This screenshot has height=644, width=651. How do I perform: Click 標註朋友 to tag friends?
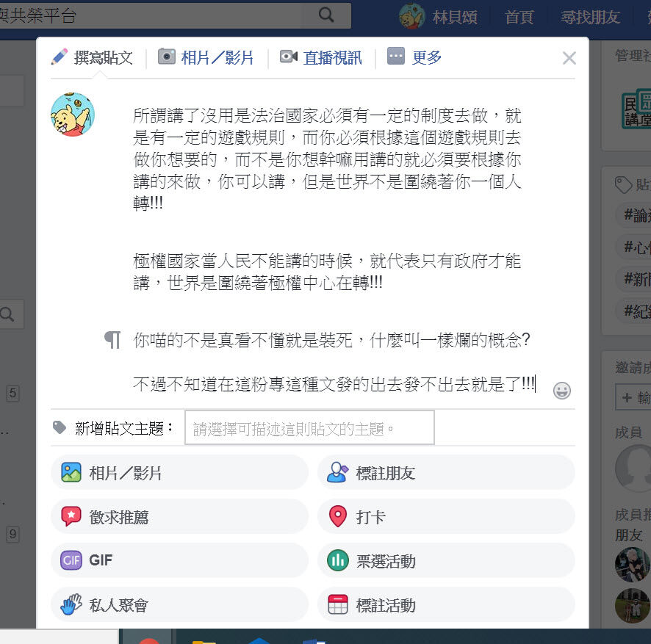point(446,473)
